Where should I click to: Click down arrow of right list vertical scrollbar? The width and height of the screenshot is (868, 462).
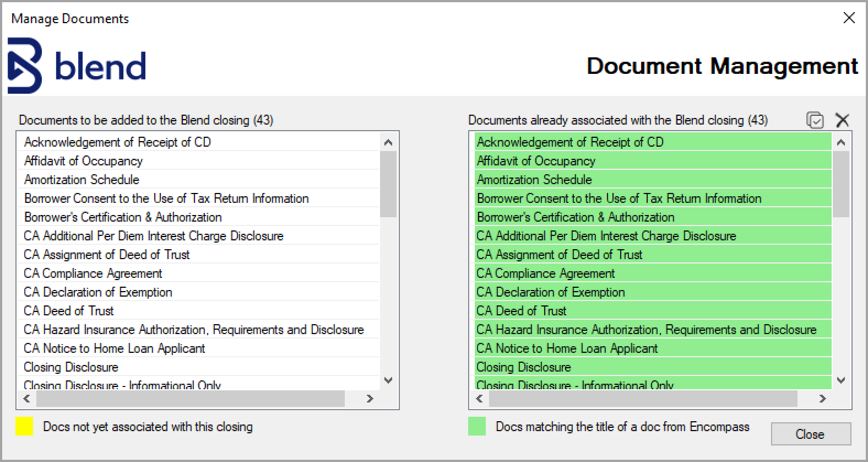click(x=840, y=380)
